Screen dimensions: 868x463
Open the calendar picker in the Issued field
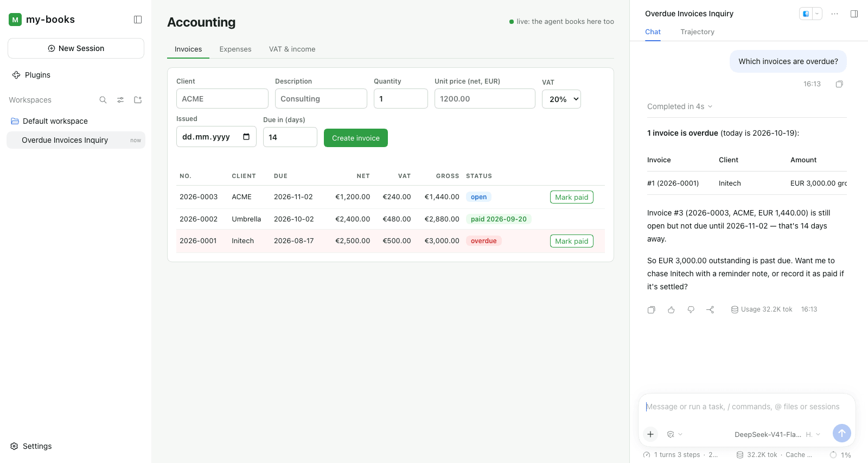tap(246, 137)
